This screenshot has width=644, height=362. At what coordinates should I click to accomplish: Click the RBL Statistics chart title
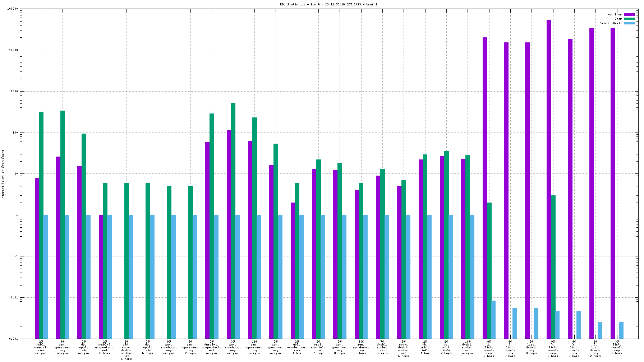point(328,4)
